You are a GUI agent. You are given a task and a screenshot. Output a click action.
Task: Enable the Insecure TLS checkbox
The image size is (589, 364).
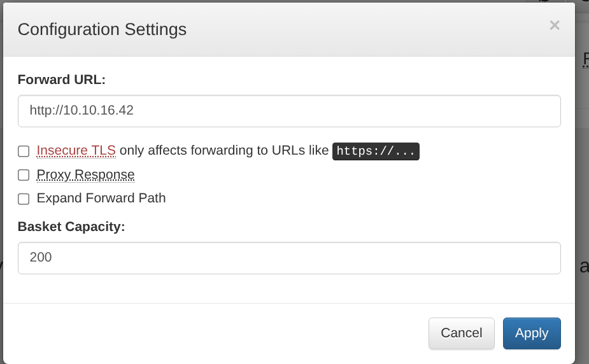pos(24,151)
